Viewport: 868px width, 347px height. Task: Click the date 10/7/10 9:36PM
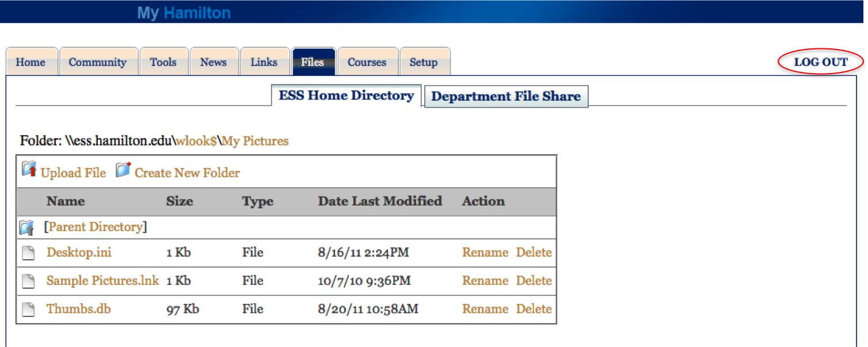coord(364,281)
